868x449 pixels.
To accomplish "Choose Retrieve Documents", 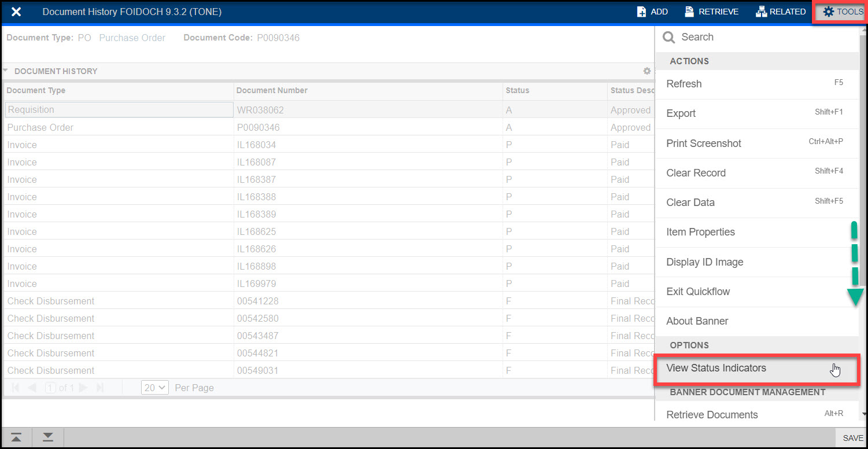I will (756, 415).
